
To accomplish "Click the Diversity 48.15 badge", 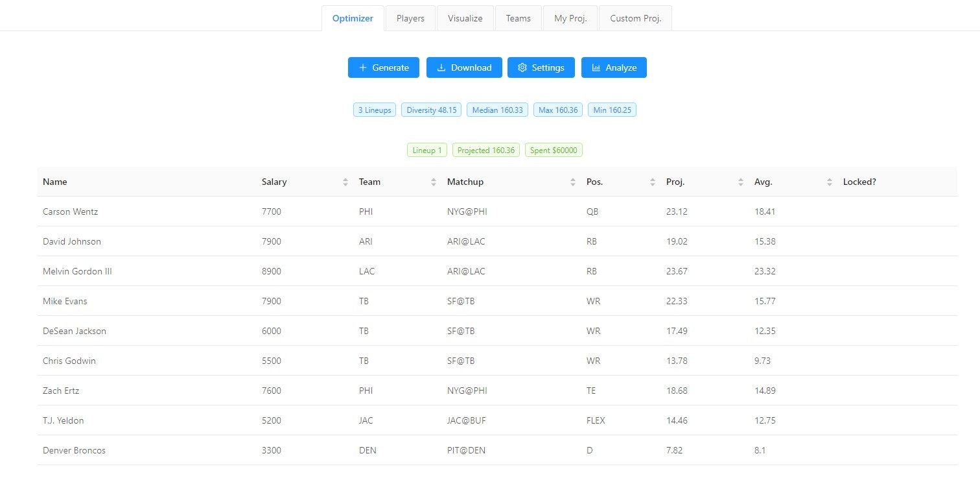I will point(431,110).
